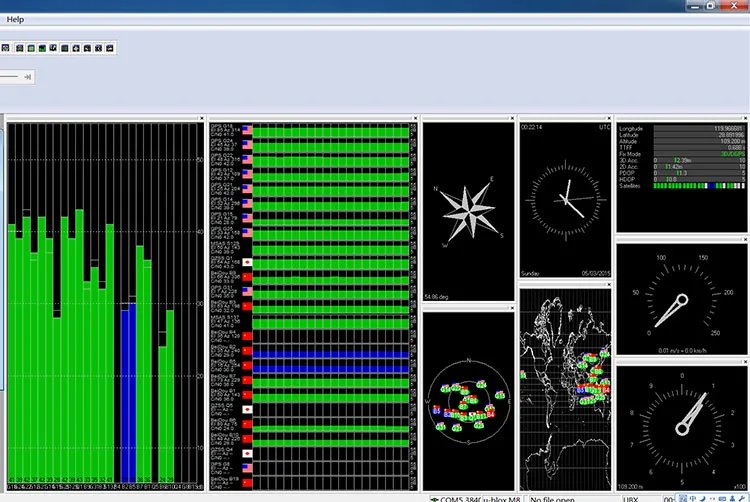Click the toolbar icon showing white 'i' symbol
This screenshot has height=502, width=750.
[53, 48]
